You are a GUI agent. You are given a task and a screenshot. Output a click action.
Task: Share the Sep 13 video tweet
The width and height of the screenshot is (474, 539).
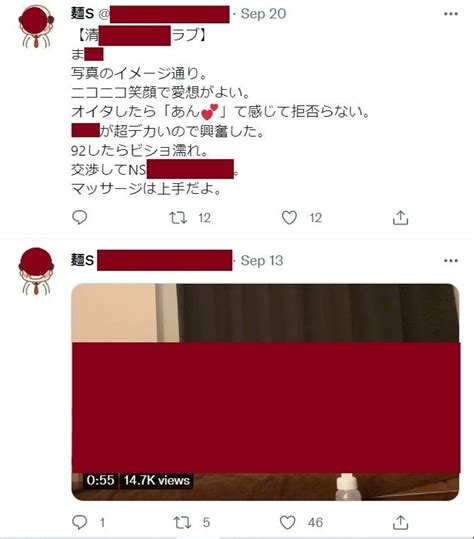click(x=400, y=522)
